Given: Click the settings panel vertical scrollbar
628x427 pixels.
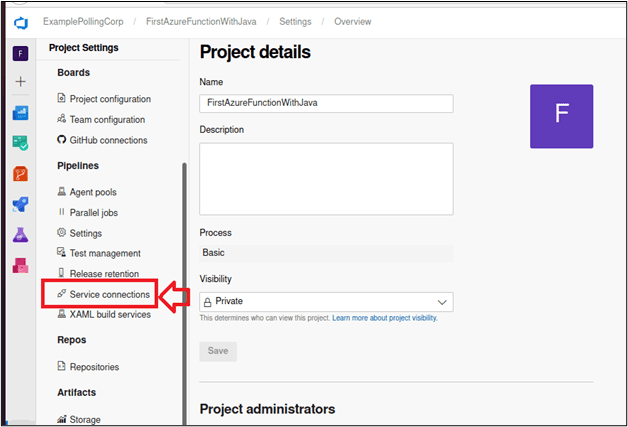Looking at the screenshot, I should [184, 294].
